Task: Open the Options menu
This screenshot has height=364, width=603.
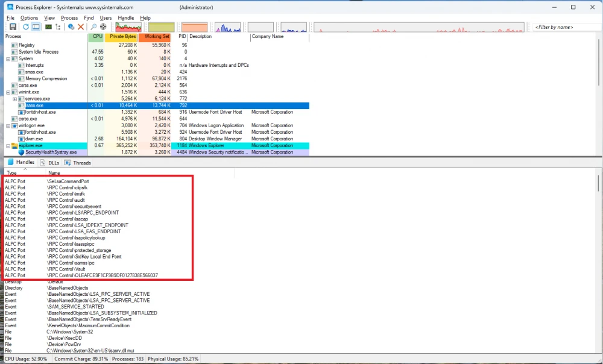Action: [x=28, y=17]
